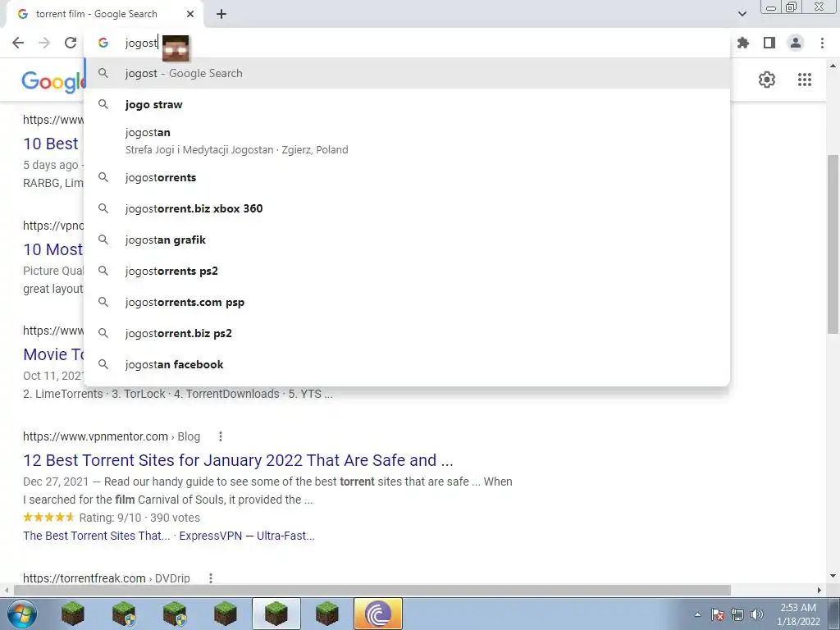Follow 'The Best Torrent Sites That...' sitelink
Viewport: 840px width, 630px height.
tap(97, 536)
